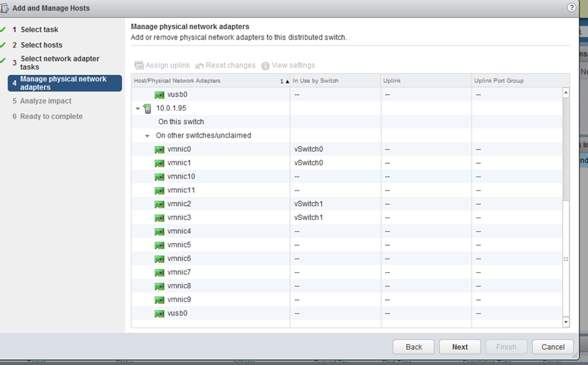Click the scrollbar down arrow
The height and width of the screenshot is (365, 588).
point(566,322)
